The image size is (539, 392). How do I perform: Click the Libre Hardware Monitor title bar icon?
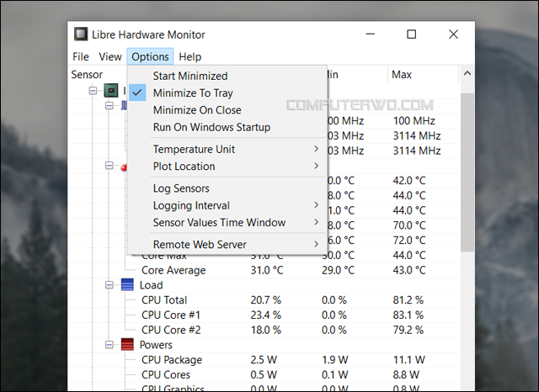click(x=81, y=34)
